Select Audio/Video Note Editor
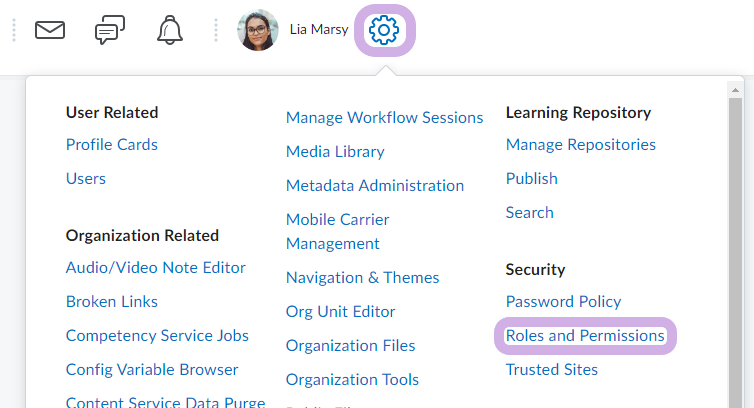The image size is (754, 408). coord(156,268)
